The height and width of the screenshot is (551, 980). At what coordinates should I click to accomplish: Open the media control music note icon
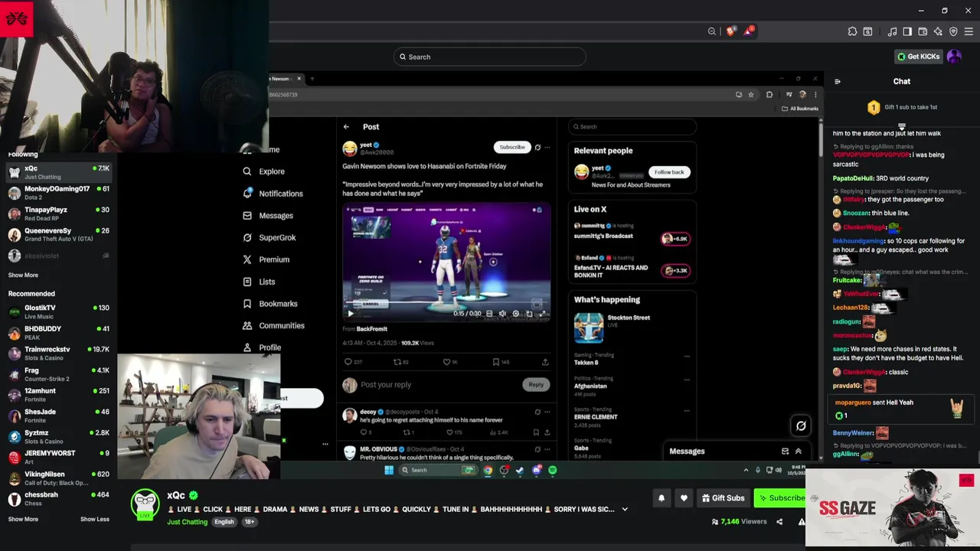click(x=892, y=31)
